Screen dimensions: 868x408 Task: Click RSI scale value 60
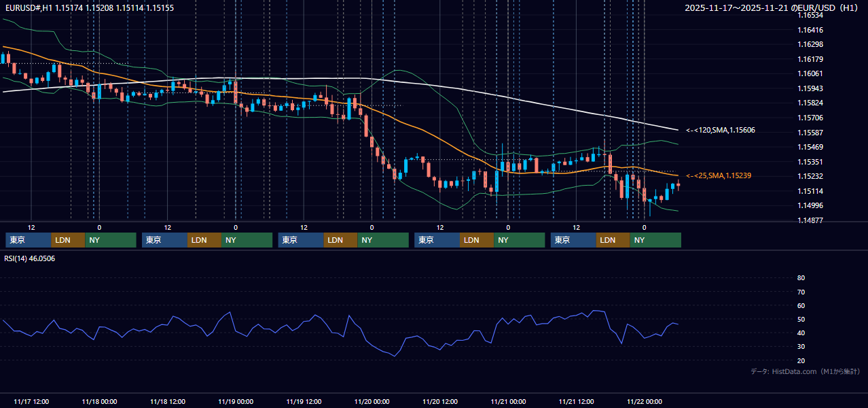[801, 305]
